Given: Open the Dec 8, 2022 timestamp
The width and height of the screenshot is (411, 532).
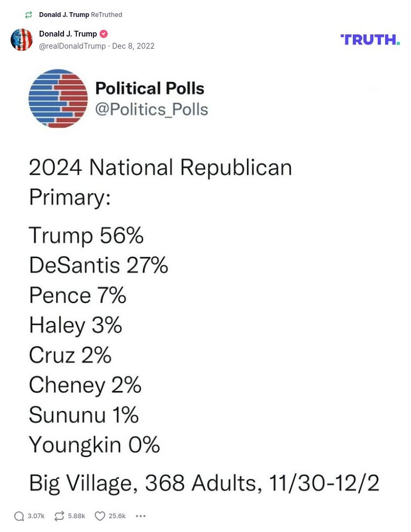Looking at the screenshot, I should click(133, 46).
